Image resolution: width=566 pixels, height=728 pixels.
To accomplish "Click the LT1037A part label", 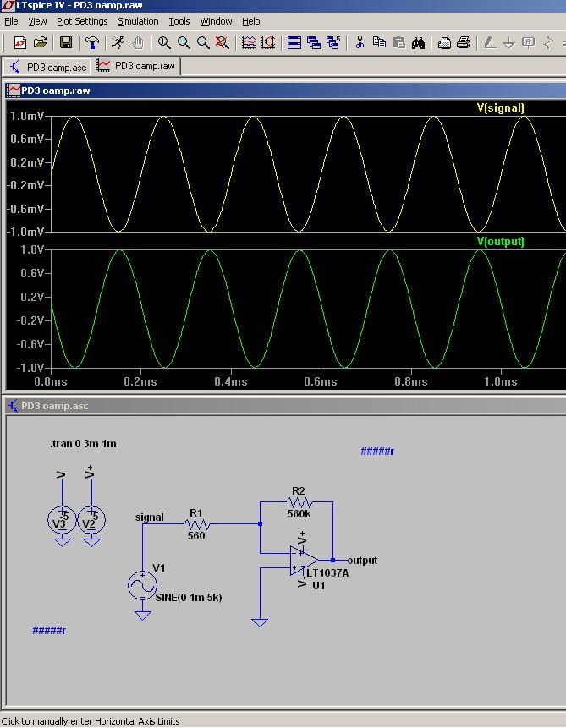I will (327, 573).
